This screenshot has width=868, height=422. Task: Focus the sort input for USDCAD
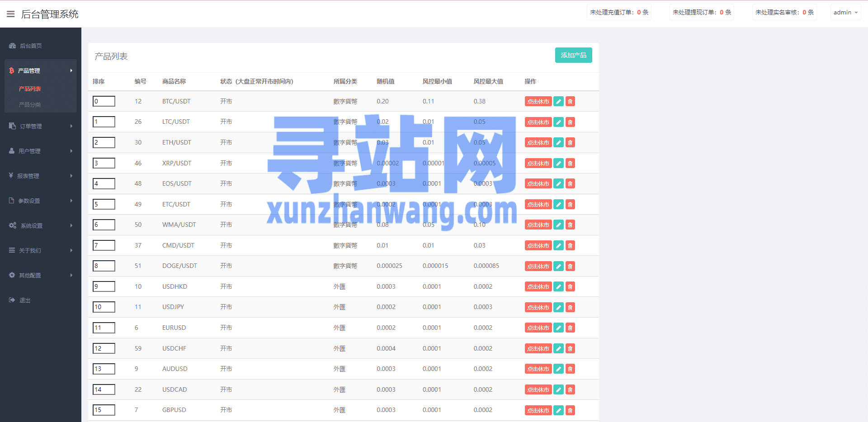pyautogui.click(x=104, y=389)
